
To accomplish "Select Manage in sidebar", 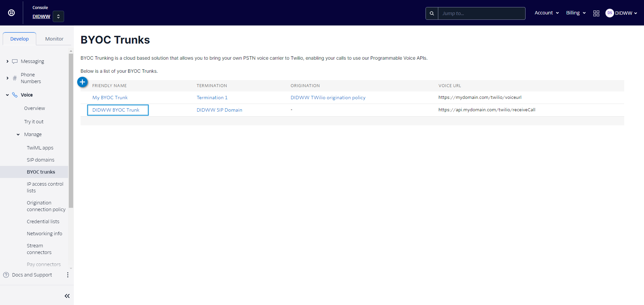I will [x=33, y=134].
